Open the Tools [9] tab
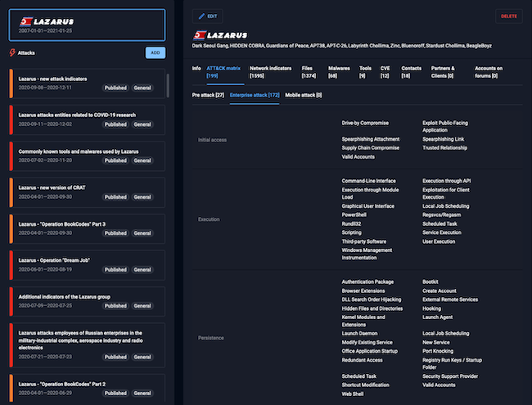Screen dimensions: 532x405 tap(365, 72)
